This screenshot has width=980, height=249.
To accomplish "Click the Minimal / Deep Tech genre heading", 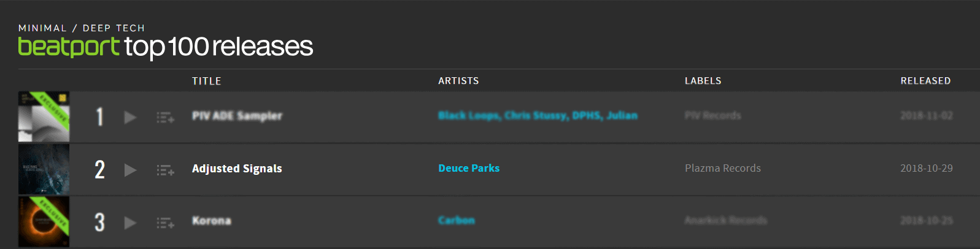I will coord(82,28).
